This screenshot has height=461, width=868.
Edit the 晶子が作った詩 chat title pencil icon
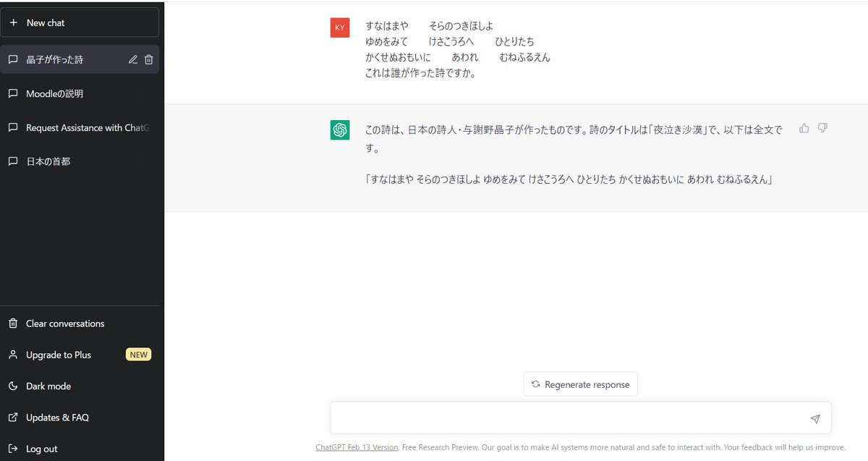point(135,61)
